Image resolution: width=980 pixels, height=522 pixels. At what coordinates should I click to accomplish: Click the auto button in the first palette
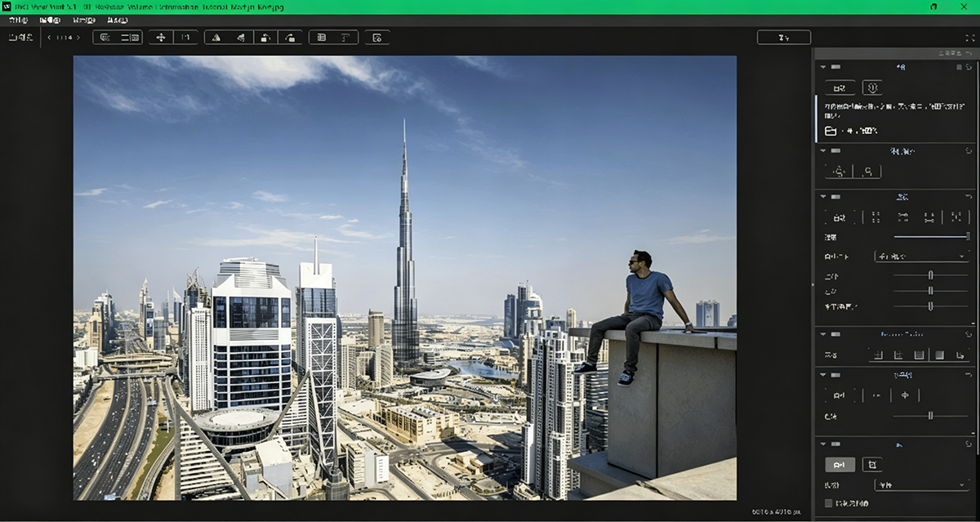pyautogui.click(x=840, y=87)
